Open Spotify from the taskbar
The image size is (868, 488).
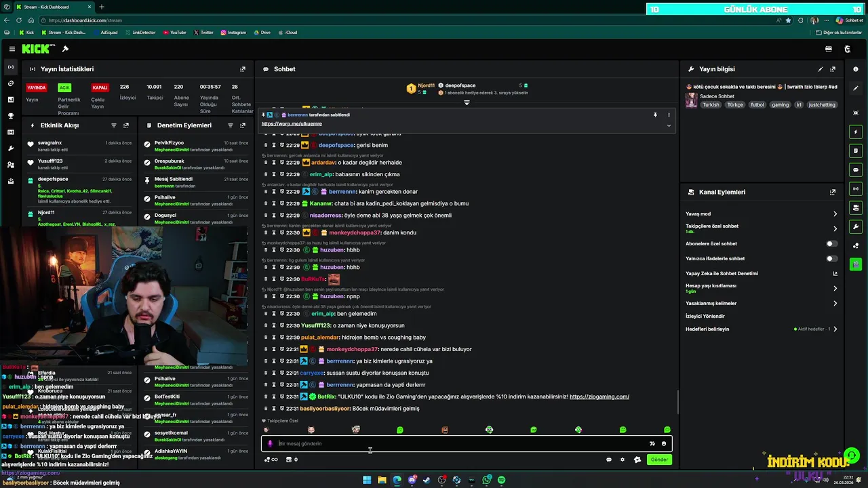tap(501, 480)
